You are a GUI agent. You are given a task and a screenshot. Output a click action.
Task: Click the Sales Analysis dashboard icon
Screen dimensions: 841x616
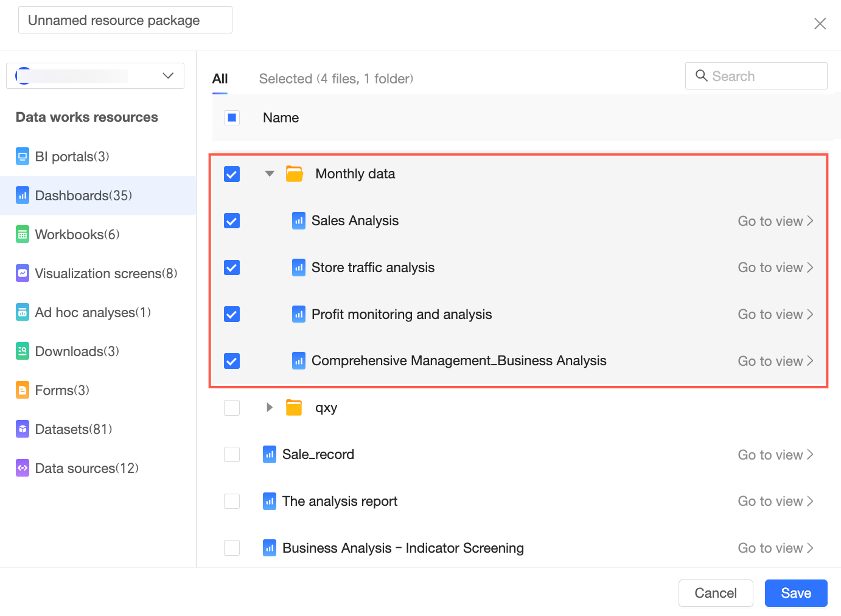pos(299,221)
